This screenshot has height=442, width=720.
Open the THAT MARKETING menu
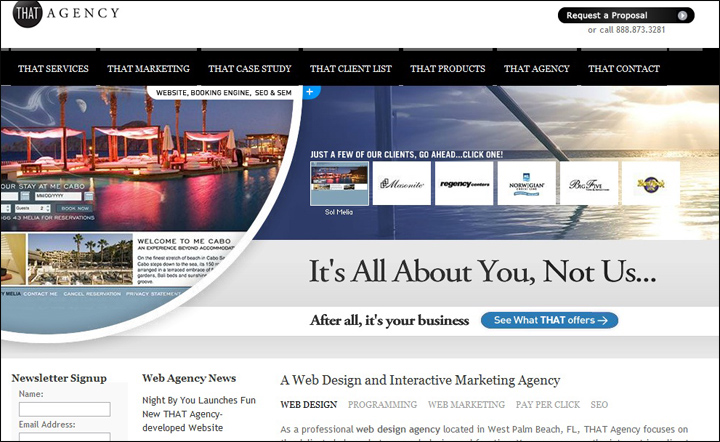[x=148, y=68]
